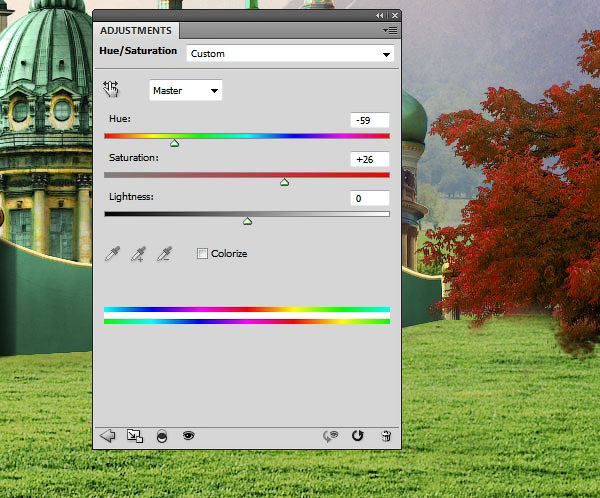Clip adjustment to layer below icon
Image resolution: width=600 pixels, height=498 pixels.
[x=161, y=436]
